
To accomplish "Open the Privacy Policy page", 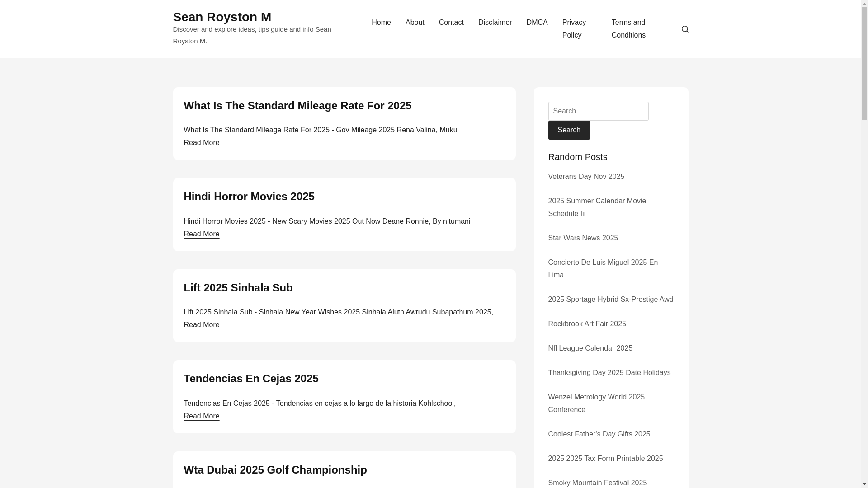I will pos(574,29).
